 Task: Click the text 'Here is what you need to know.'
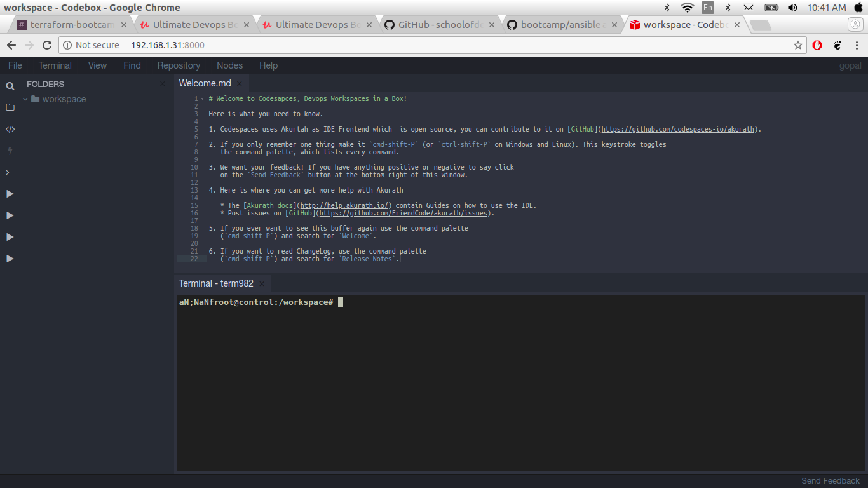click(x=266, y=114)
